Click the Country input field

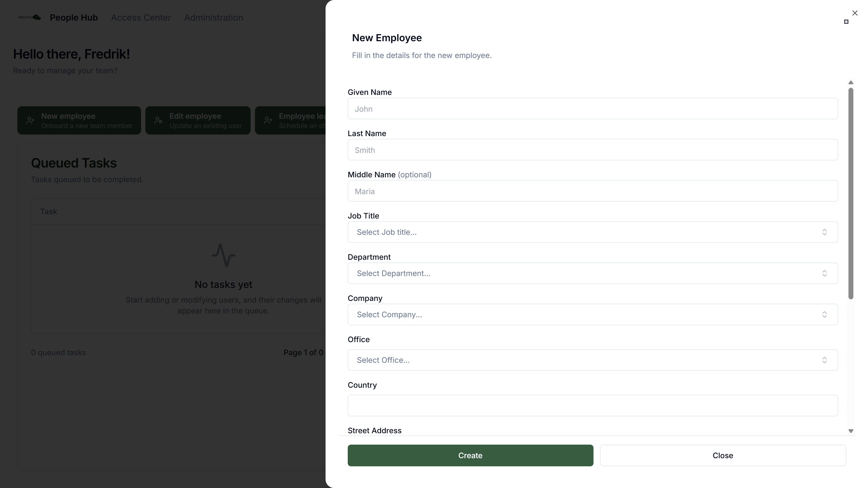(x=593, y=406)
